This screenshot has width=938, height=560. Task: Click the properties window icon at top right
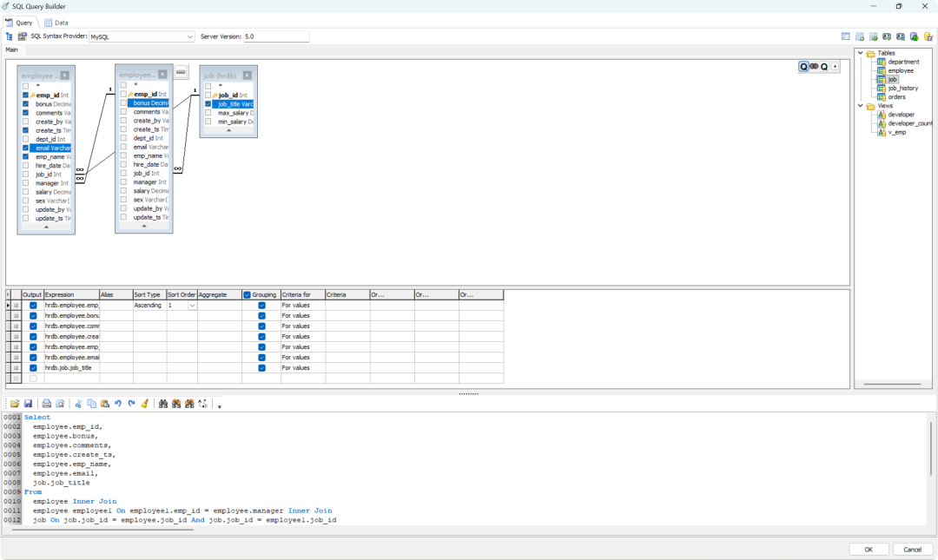coord(845,36)
